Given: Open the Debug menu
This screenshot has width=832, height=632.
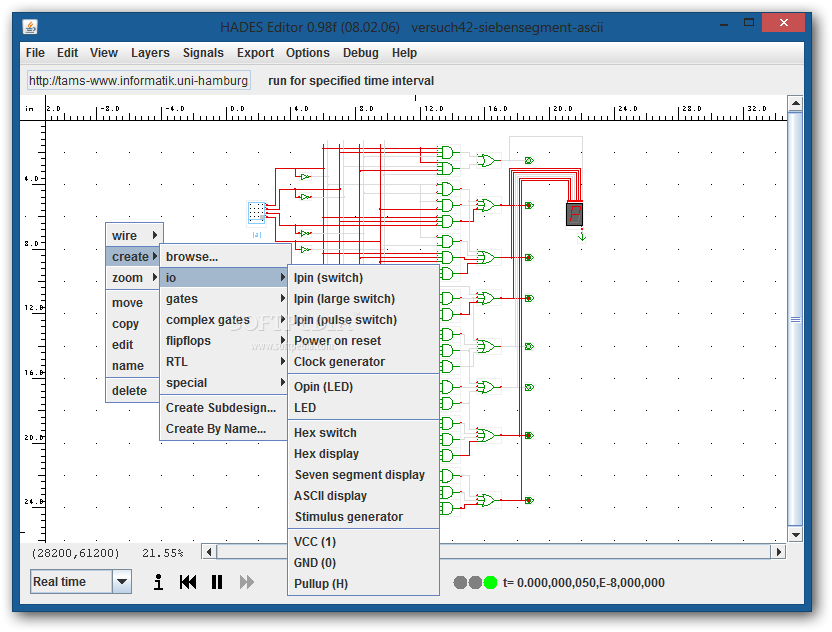Looking at the screenshot, I should point(360,53).
